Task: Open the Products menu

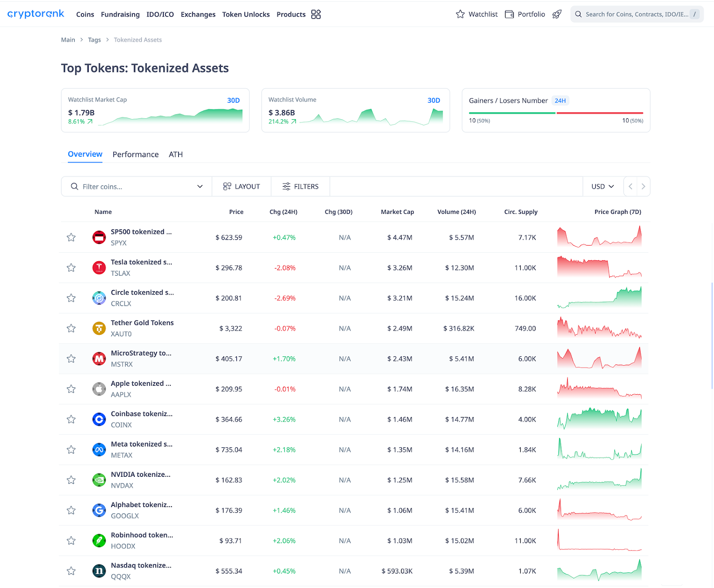Action: click(x=291, y=14)
